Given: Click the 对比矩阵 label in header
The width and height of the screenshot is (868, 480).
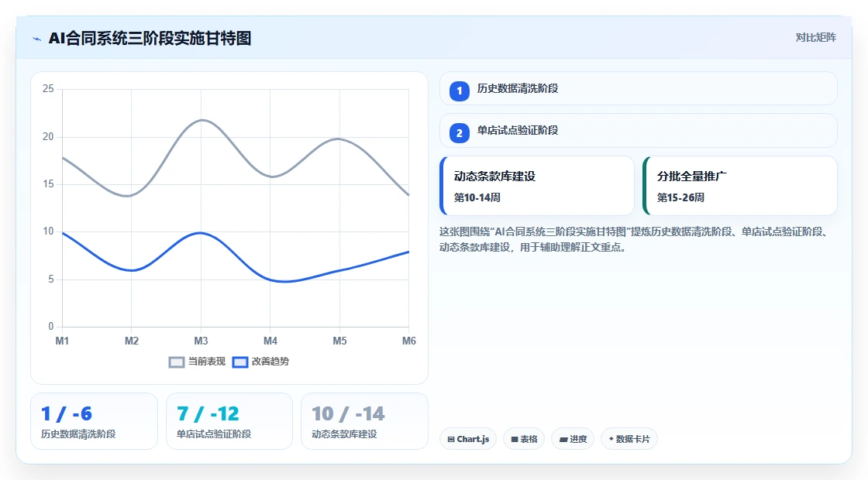Looking at the screenshot, I should tap(815, 38).
